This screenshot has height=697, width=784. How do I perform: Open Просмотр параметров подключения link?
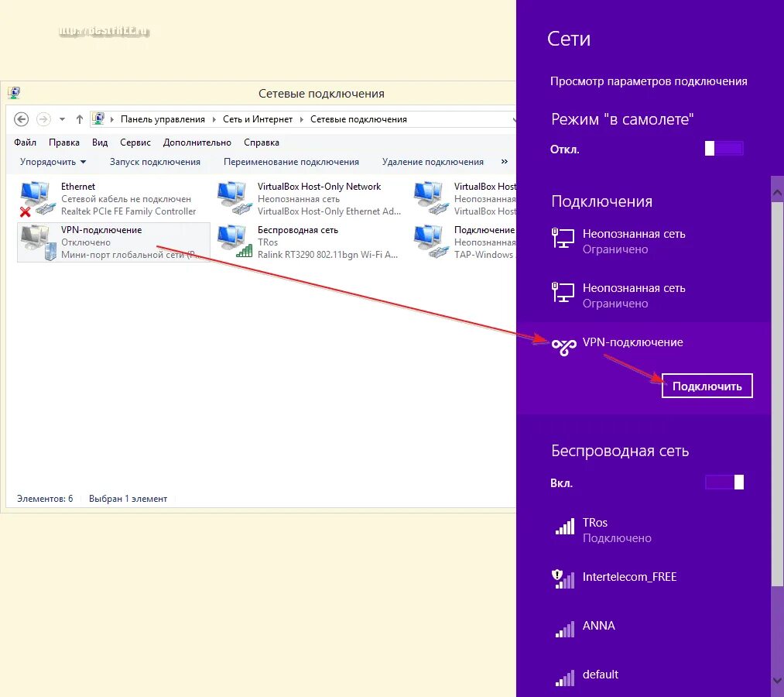[x=649, y=81]
